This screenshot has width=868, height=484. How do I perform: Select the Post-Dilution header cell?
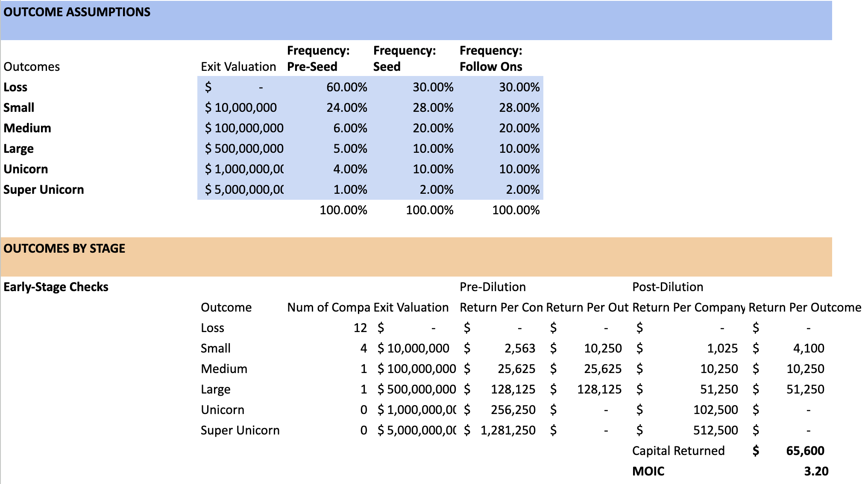[x=668, y=287]
